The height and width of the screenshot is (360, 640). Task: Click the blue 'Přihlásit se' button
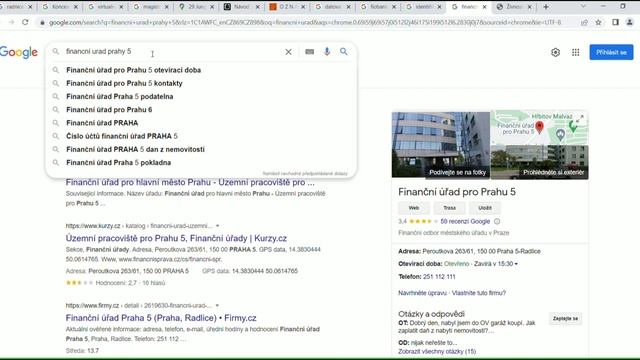point(611,52)
